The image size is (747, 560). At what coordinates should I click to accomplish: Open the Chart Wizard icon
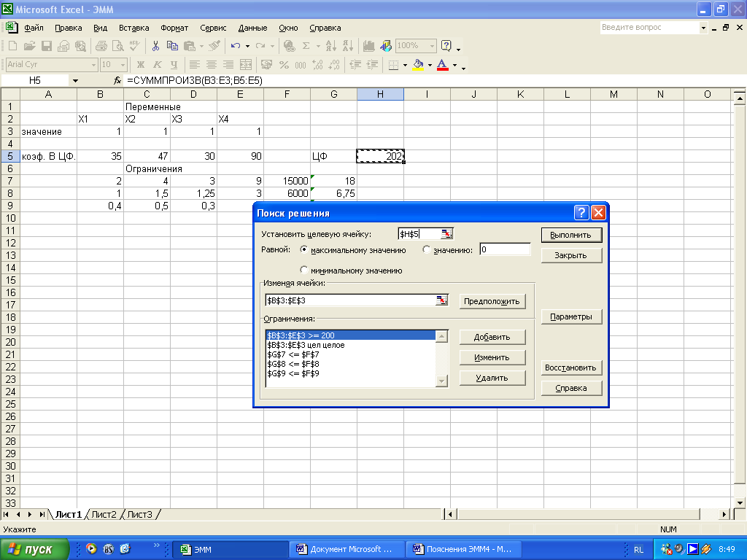coord(368,46)
